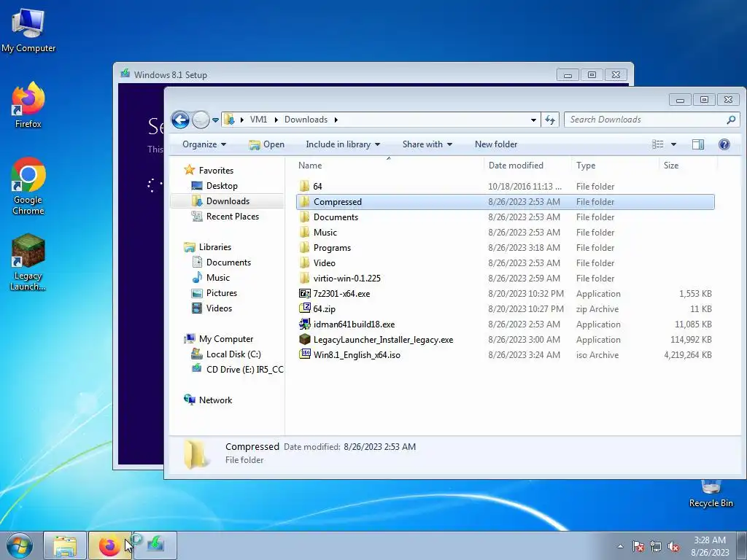Sort by the Type column header
This screenshot has width=747, height=560.
coord(586,166)
